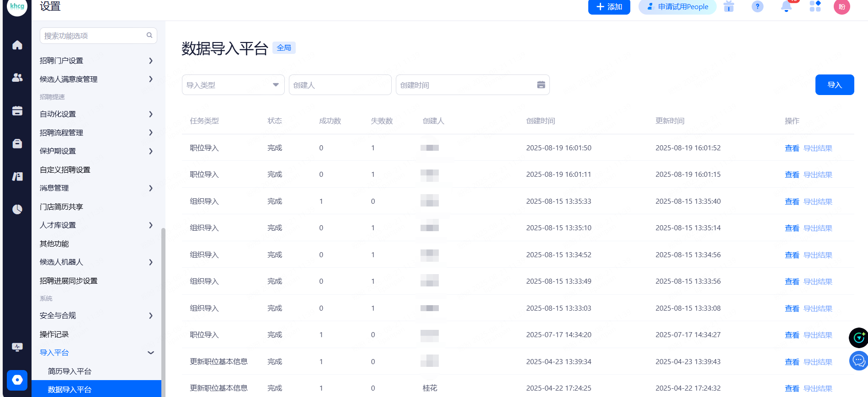Open the app grid icon in header
Viewport: 868px width, 397px height.
(815, 7)
